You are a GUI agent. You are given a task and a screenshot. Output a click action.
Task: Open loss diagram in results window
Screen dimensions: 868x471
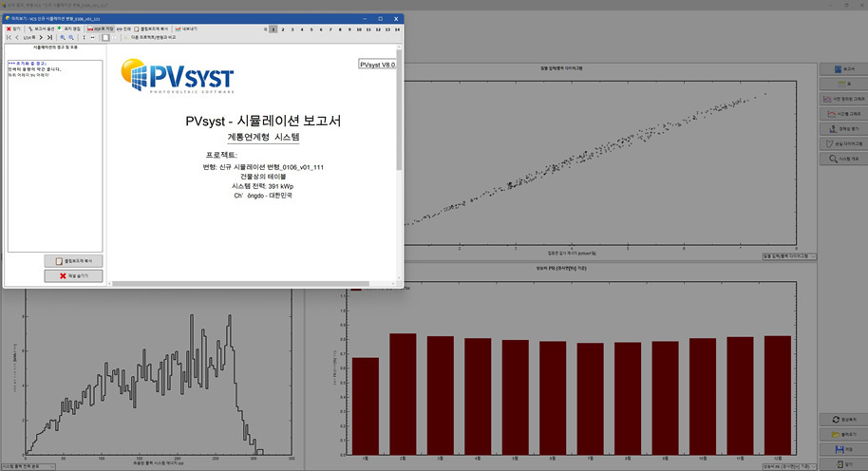(x=843, y=143)
